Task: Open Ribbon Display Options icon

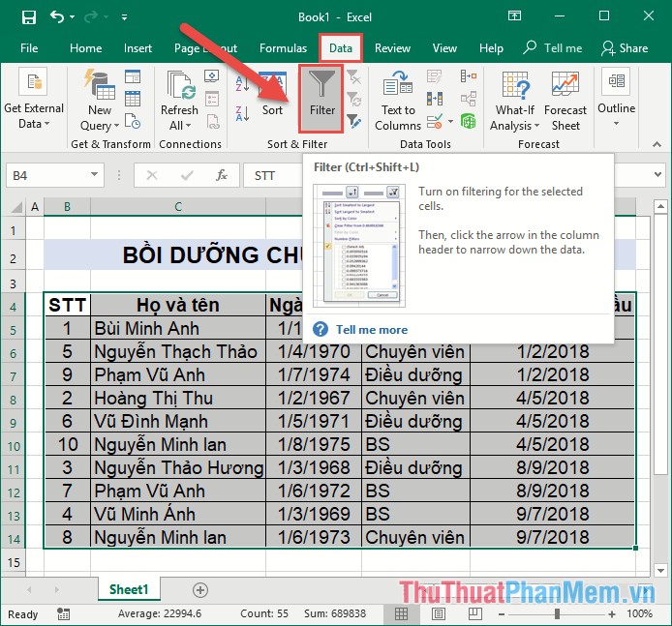Action: pyautogui.click(x=514, y=16)
